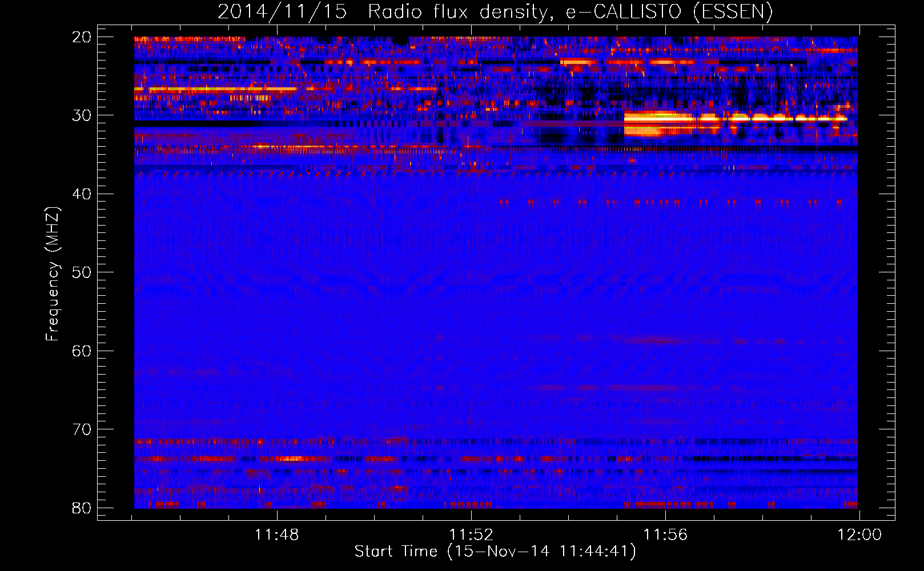924x571 pixels.
Task: Click the '30' frequency tick label
Action: click(x=82, y=115)
